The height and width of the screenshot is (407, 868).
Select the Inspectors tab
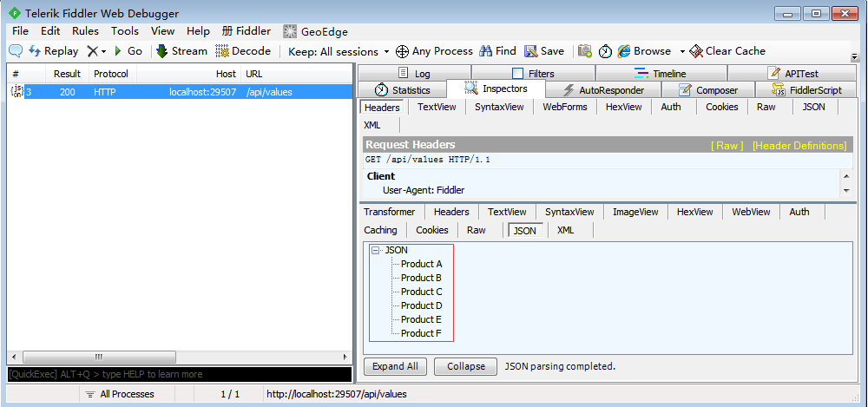coord(496,89)
